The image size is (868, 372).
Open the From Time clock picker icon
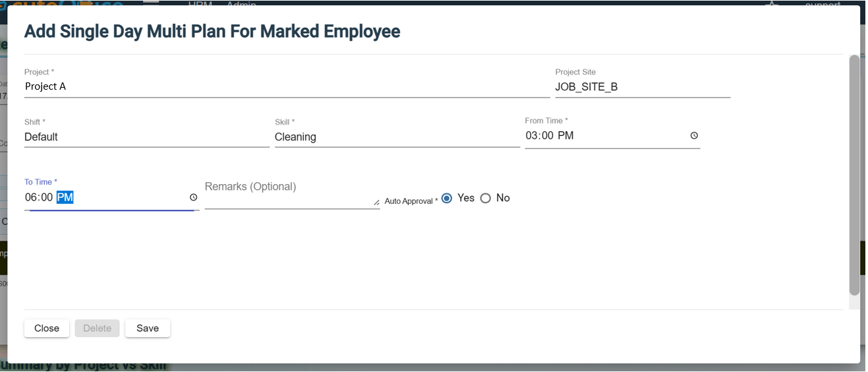694,135
